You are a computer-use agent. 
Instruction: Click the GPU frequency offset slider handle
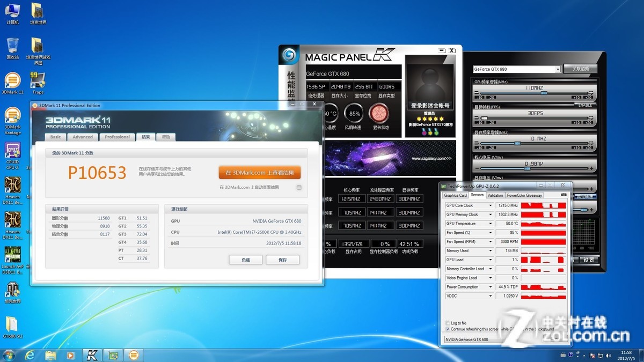pyautogui.click(x=544, y=93)
